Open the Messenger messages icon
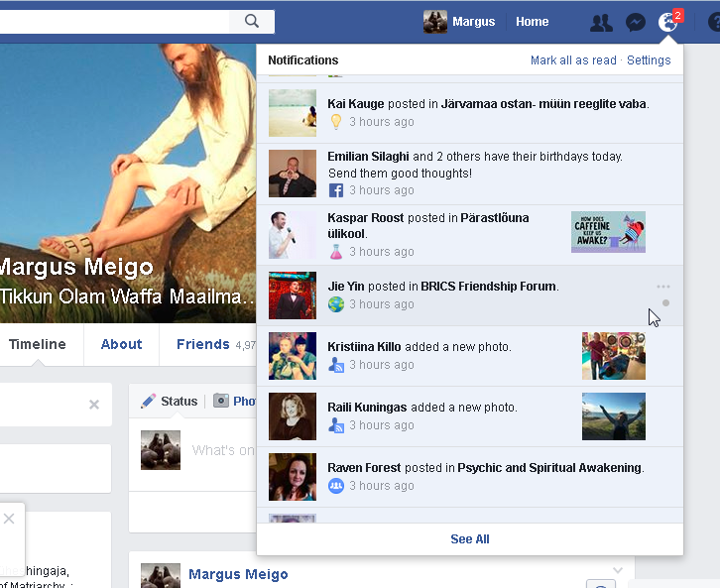Viewport: 720px width, 588px height. coord(636,22)
